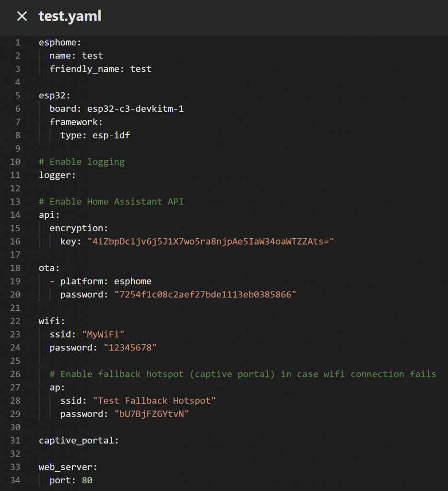This screenshot has height=491, width=448.
Task: Click the API encryption key string
Action: (210, 241)
